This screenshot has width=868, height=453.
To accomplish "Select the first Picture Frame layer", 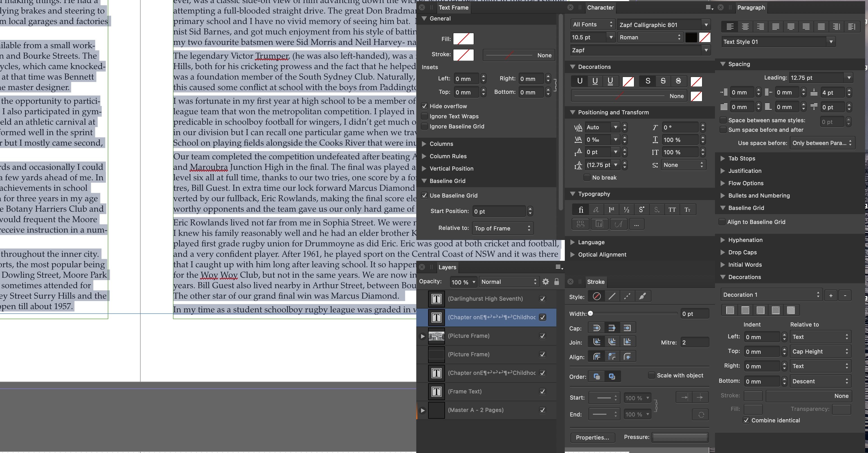I will point(486,336).
